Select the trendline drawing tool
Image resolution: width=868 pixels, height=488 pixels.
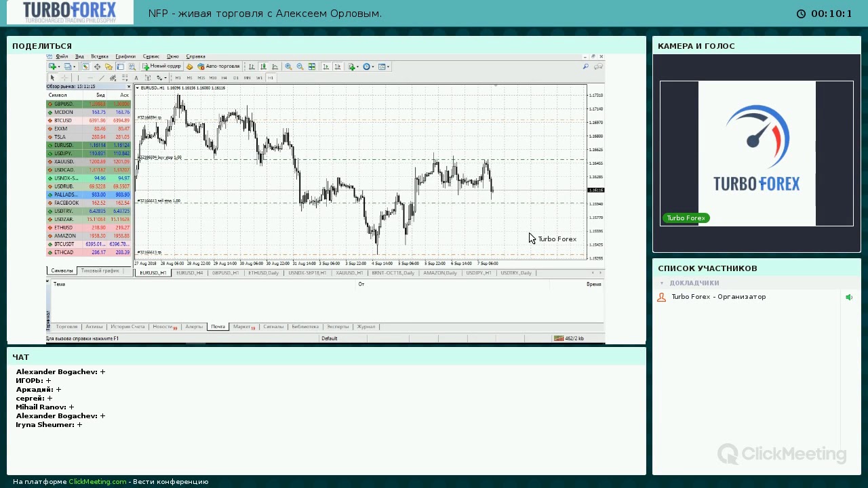point(102,78)
